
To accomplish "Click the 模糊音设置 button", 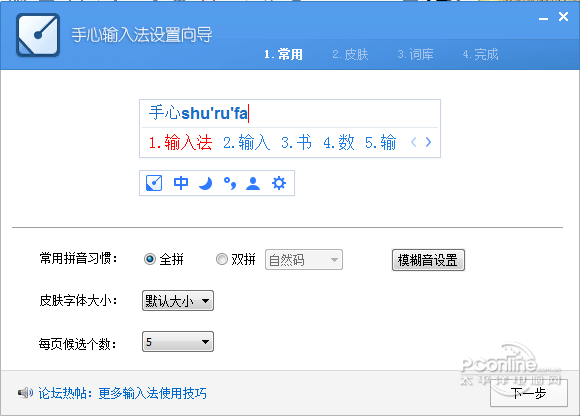I will (x=428, y=260).
